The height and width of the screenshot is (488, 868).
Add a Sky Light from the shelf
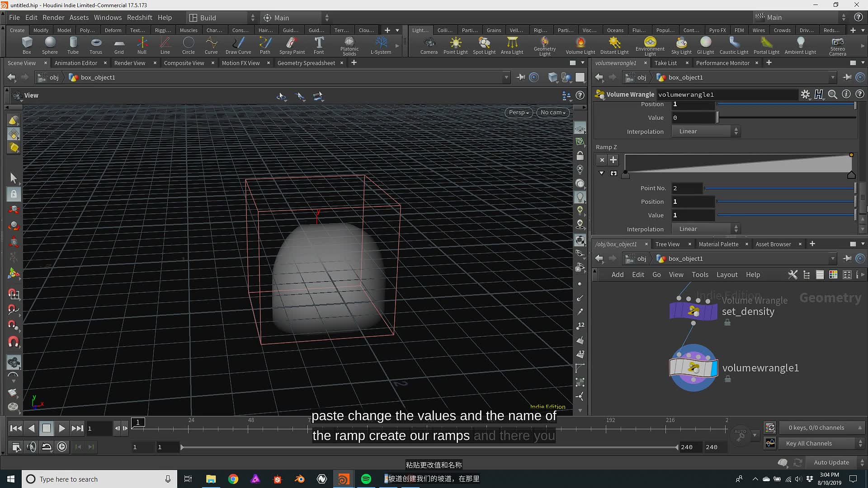pos(681,46)
